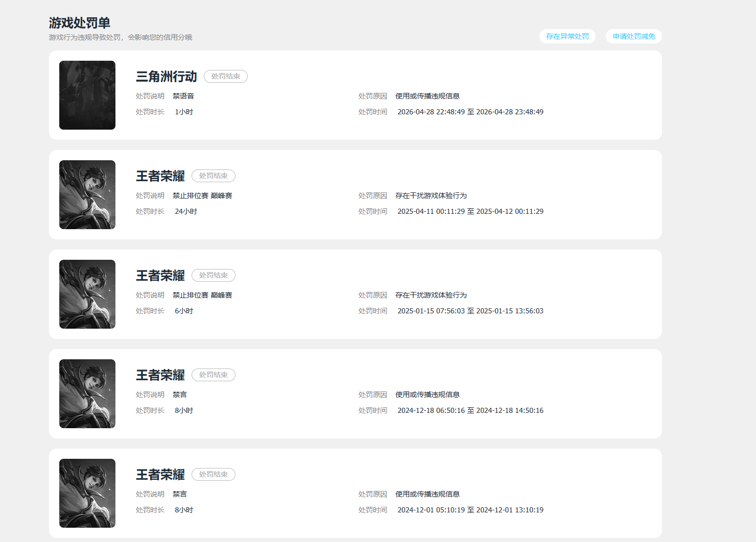Click 禁止排位赛 巅峰赛 on the 6小时 card
This screenshot has height=542, width=756.
[202, 295]
